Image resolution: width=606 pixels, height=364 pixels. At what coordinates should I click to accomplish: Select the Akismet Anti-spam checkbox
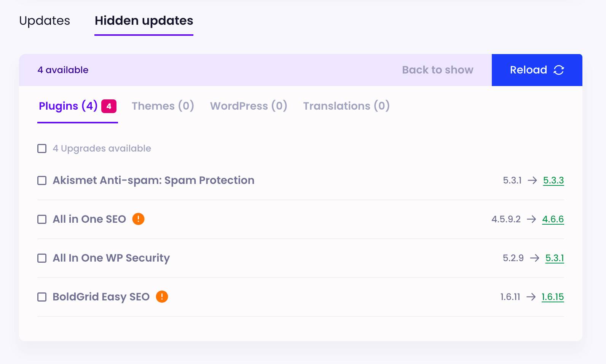41,180
